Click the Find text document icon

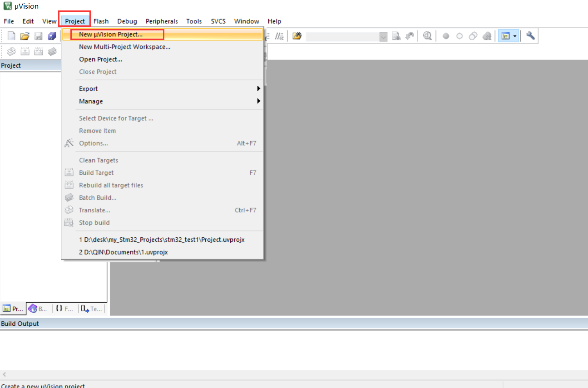[396, 36]
